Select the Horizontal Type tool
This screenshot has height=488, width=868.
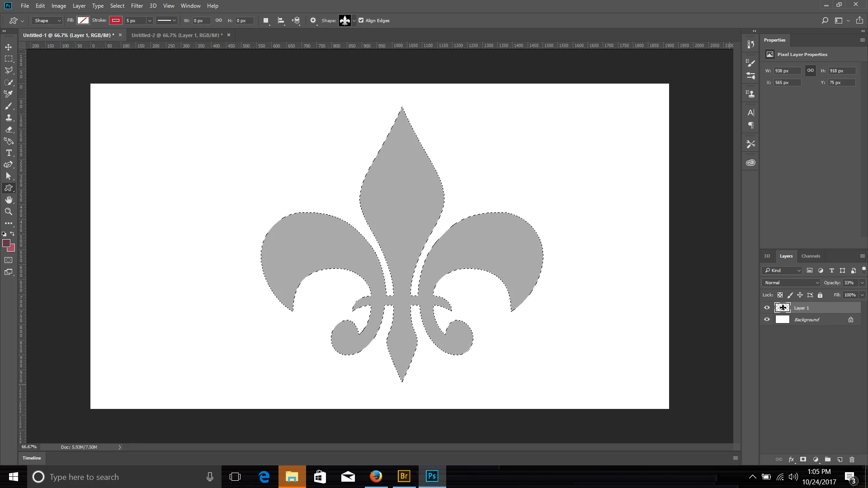9,153
